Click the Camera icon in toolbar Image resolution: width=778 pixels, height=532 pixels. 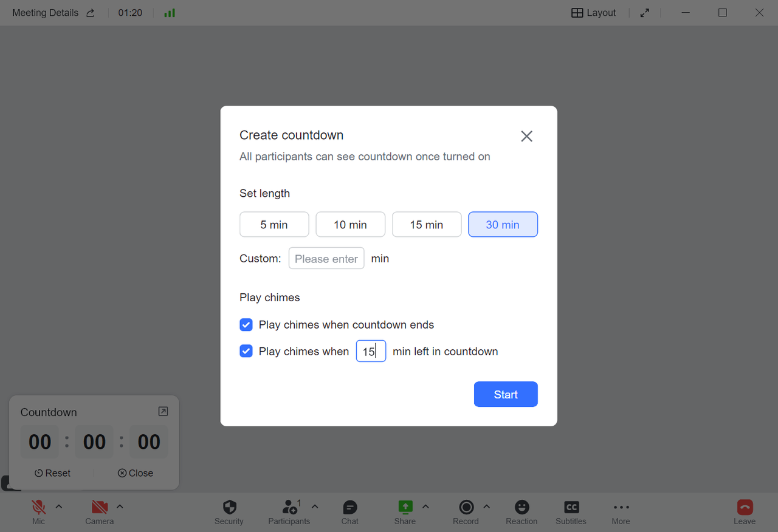click(x=100, y=507)
